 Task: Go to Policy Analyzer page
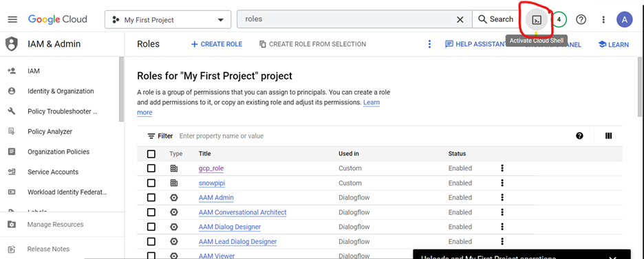(50, 131)
